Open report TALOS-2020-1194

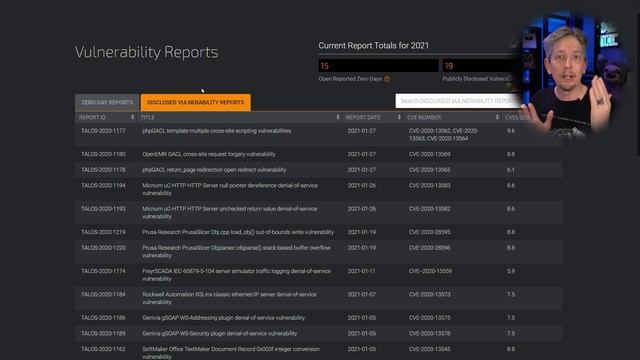[103, 185]
